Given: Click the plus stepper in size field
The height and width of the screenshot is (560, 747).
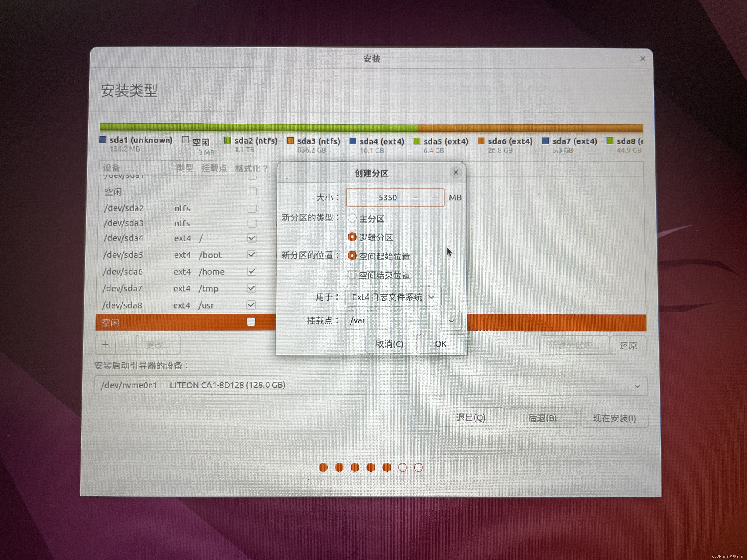Looking at the screenshot, I should pos(435,198).
